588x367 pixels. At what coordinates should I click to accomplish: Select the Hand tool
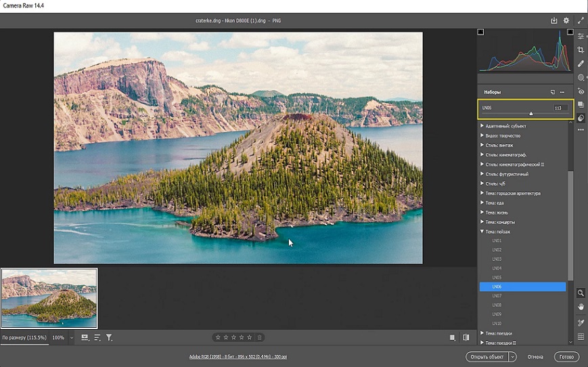(x=581, y=307)
